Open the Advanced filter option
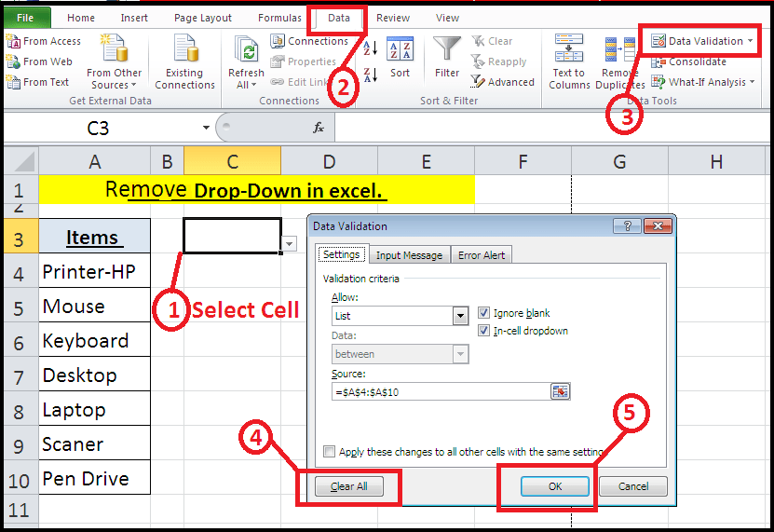This screenshot has width=774, height=532. click(503, 82)
